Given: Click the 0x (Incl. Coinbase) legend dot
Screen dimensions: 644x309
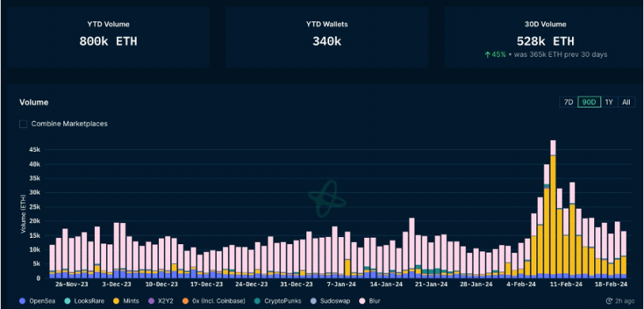Looking at the screenshot, I should click(185, 301).
